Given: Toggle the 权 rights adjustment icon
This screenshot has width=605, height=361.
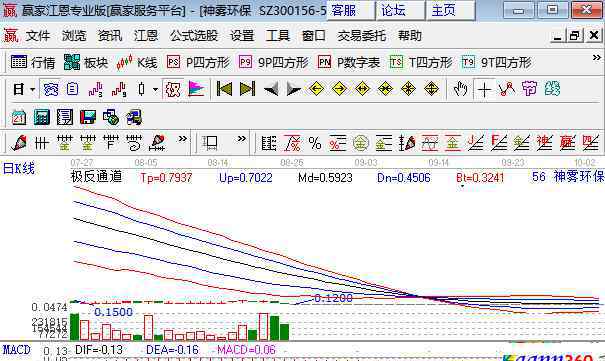Looking at the screenshot, I should click(172, 89).
